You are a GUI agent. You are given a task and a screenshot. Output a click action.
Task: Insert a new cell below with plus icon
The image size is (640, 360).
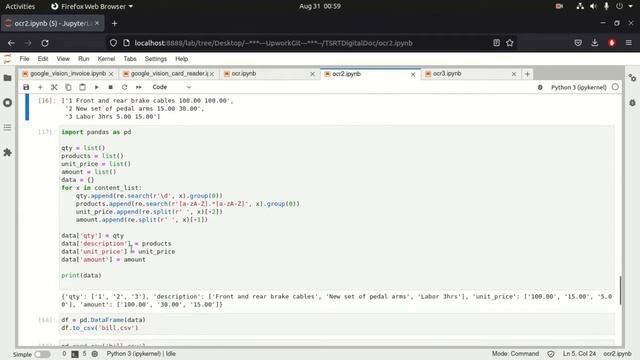click(40, 87)
